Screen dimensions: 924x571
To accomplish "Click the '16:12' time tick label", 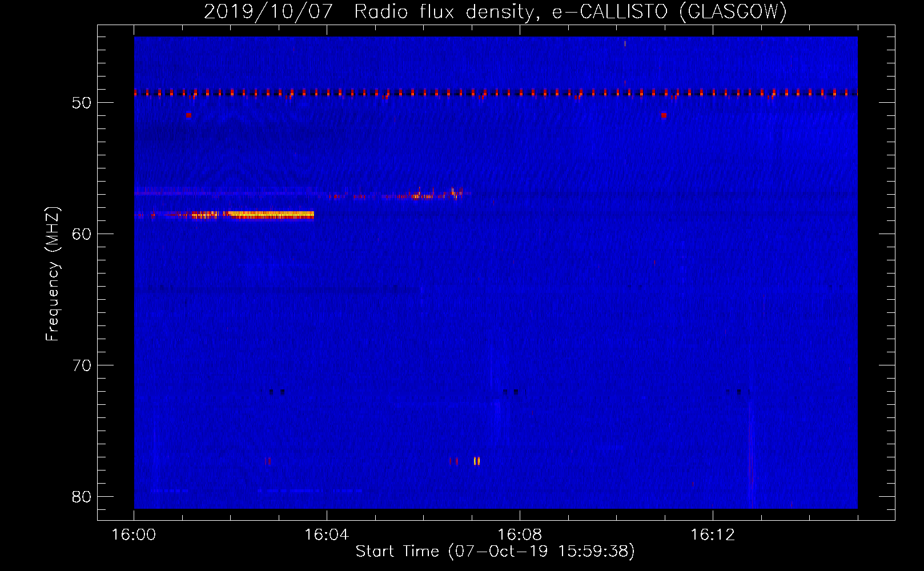I will [x=713, y=535].
